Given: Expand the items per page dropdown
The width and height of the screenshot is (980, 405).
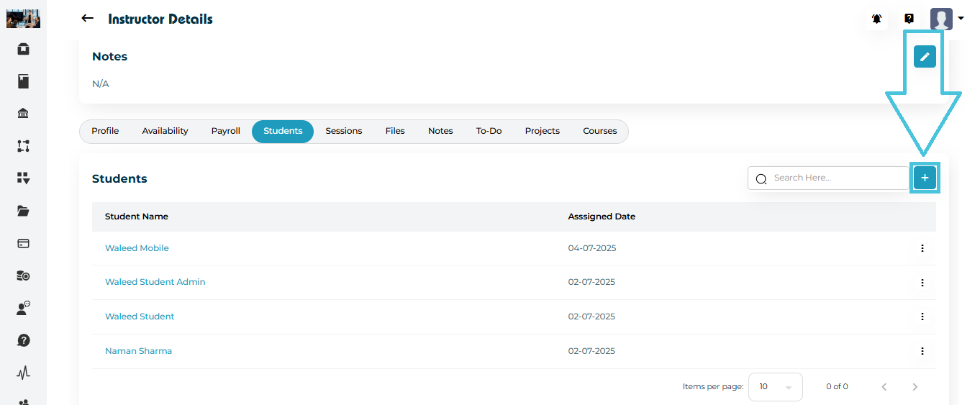Looking at the screenshot, I should (775, 387).
